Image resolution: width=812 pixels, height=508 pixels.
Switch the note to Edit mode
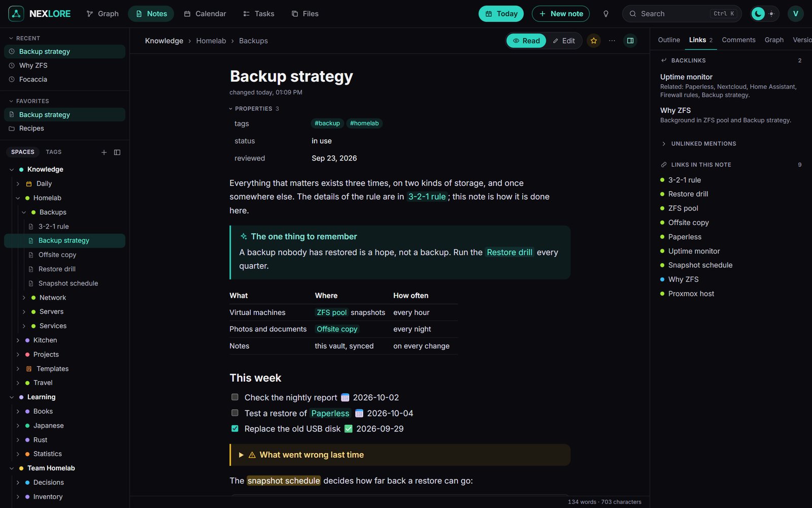(564, 41)
